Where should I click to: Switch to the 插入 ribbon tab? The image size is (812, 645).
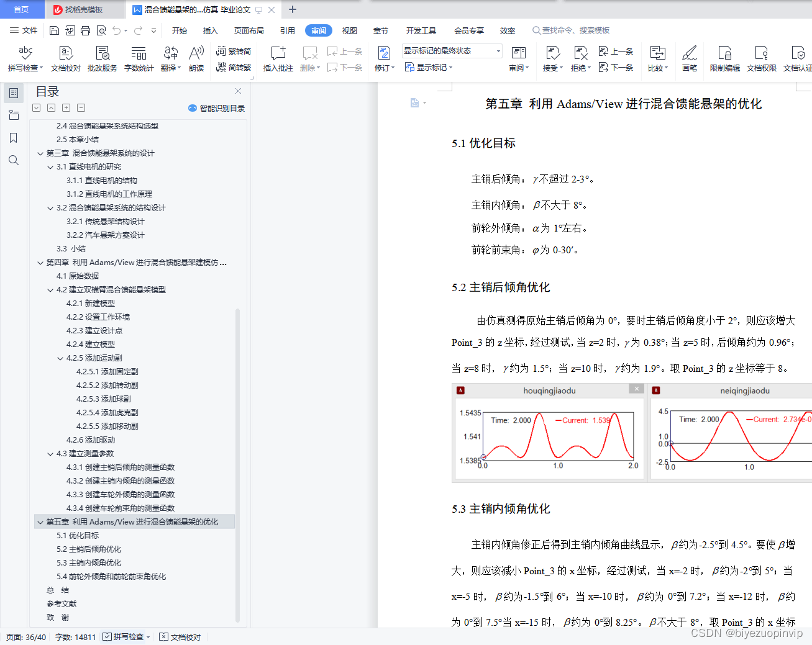(x=211, y=30)
